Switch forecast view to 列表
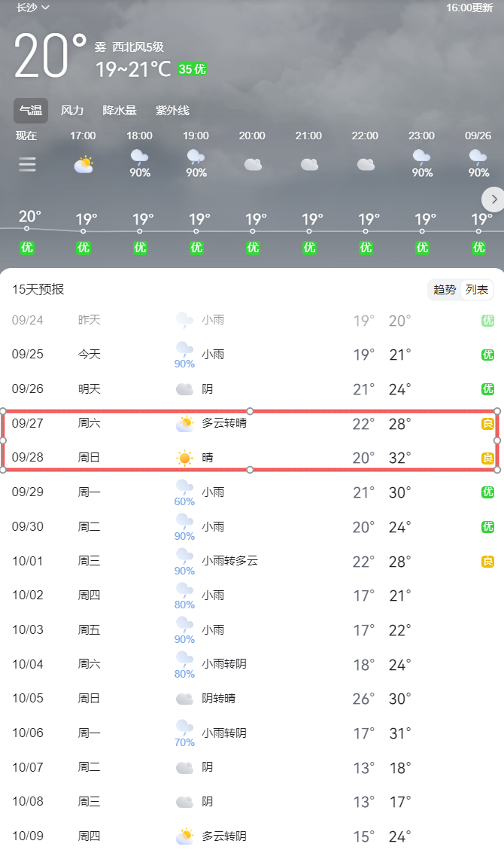The width and height of the screenshot is (504, 850). pyautogui.click(x=477, y=290)
